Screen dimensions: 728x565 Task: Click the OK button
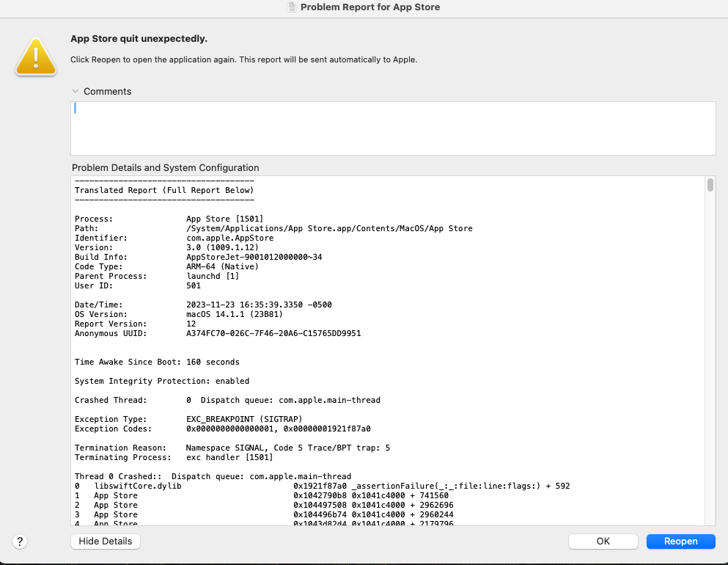(603, 542)
